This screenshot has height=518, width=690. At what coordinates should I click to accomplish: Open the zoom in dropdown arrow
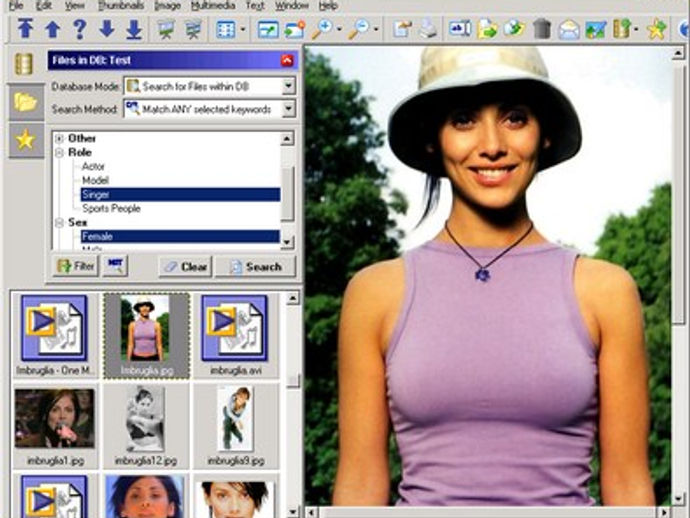(x=339, y=30)
